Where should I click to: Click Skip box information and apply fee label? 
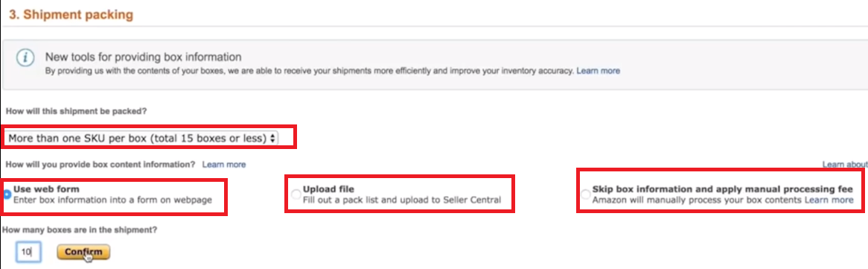(x=721, y=189)
